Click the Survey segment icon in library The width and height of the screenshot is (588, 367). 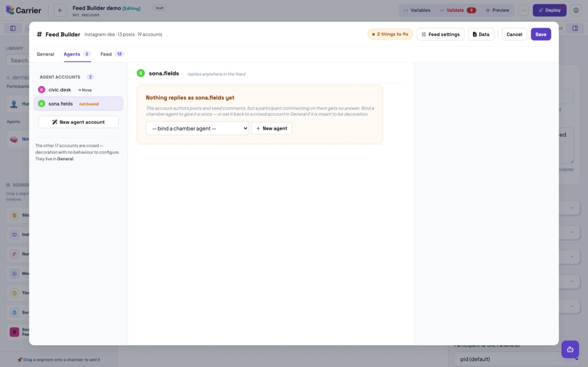coord(14,313)
